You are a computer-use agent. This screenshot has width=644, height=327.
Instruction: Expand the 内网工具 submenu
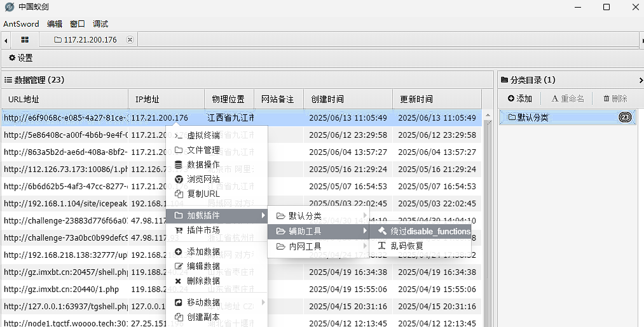319,246
